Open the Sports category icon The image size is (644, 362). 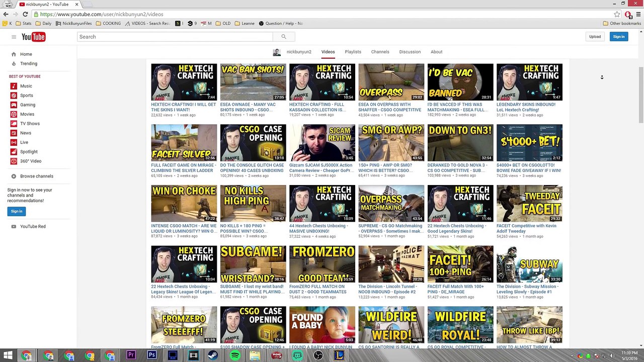(14, 96)
